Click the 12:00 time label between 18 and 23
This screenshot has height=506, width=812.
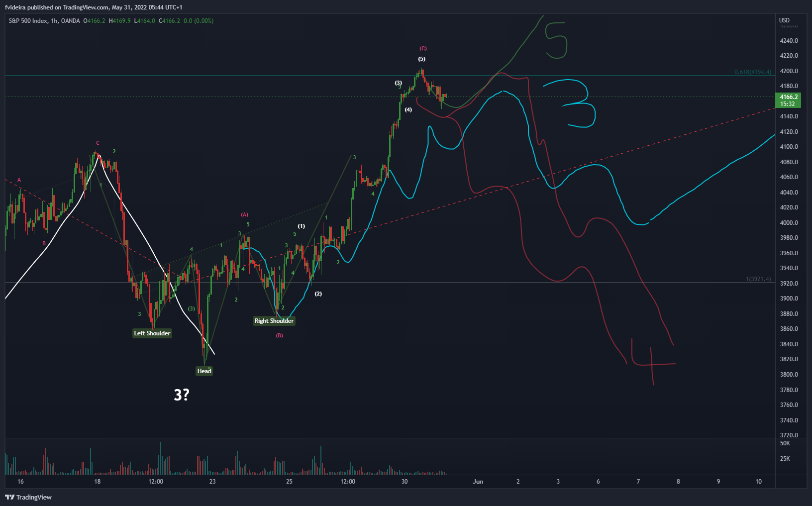coord(156,482)
